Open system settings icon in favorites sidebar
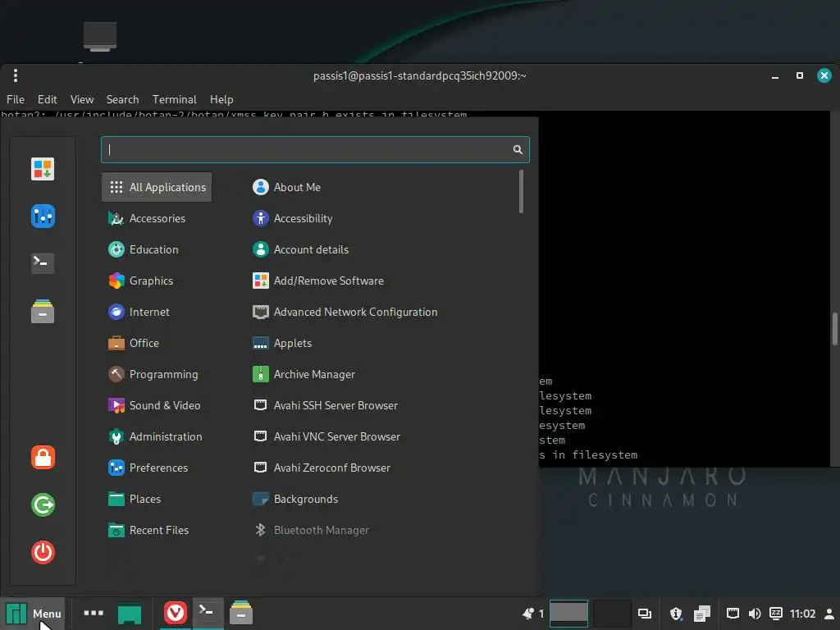 [43, 216]
